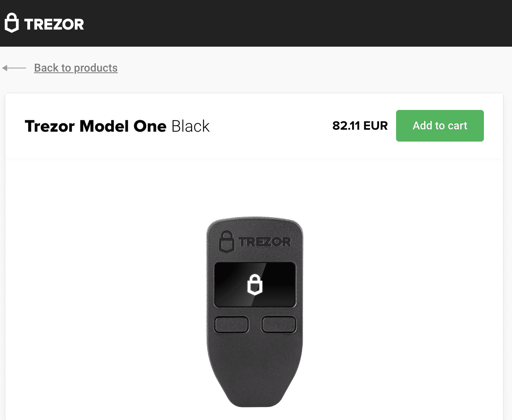Click the Trezor padlock logo in the header
The height and width of the screenshot is (420, 512).
[11, 23]
